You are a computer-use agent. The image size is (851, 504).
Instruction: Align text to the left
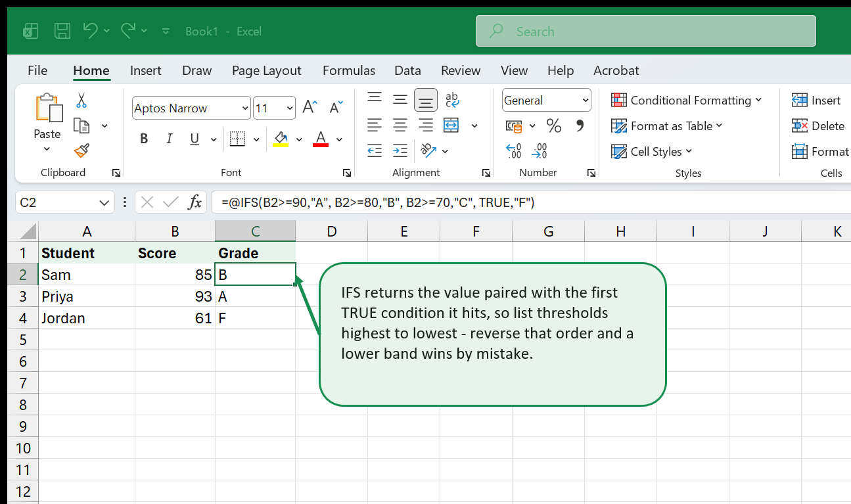pos(375,125)
